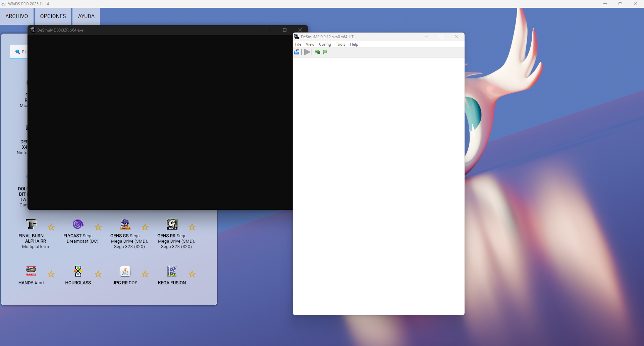Launch the Handy Atari emulator icon
The image size is (644, 346).
(x=31, y=271)
